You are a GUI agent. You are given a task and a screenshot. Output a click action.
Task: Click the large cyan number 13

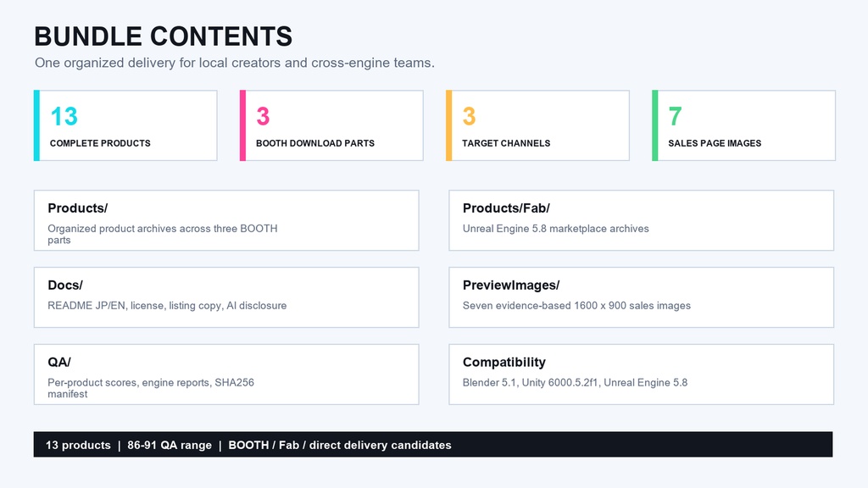(x=64, y=116)
